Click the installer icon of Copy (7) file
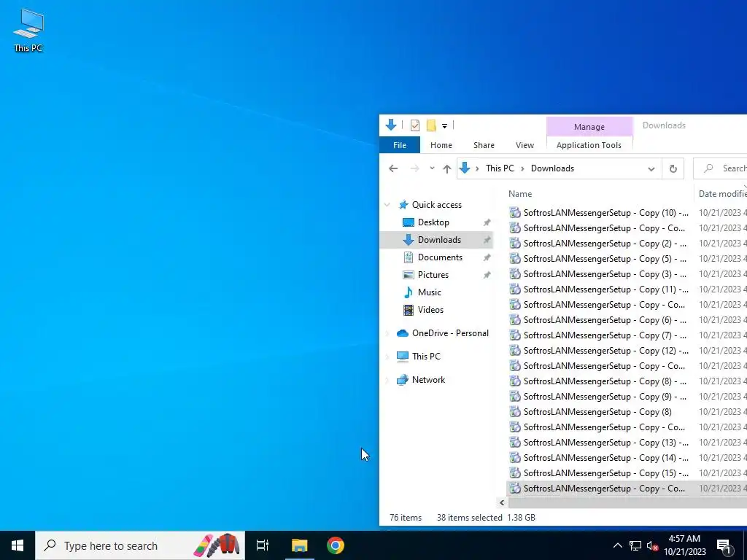 coord(514,335)
